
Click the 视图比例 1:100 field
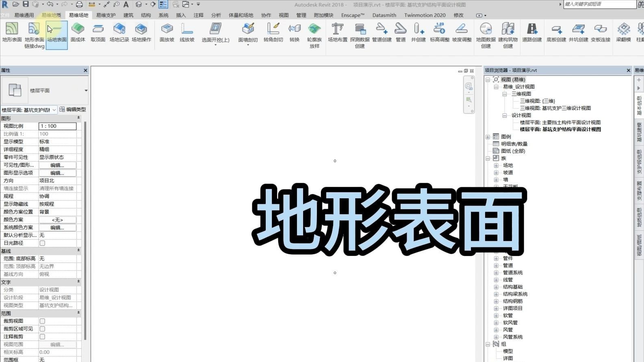pyautogui.click(x=57, y=126)
